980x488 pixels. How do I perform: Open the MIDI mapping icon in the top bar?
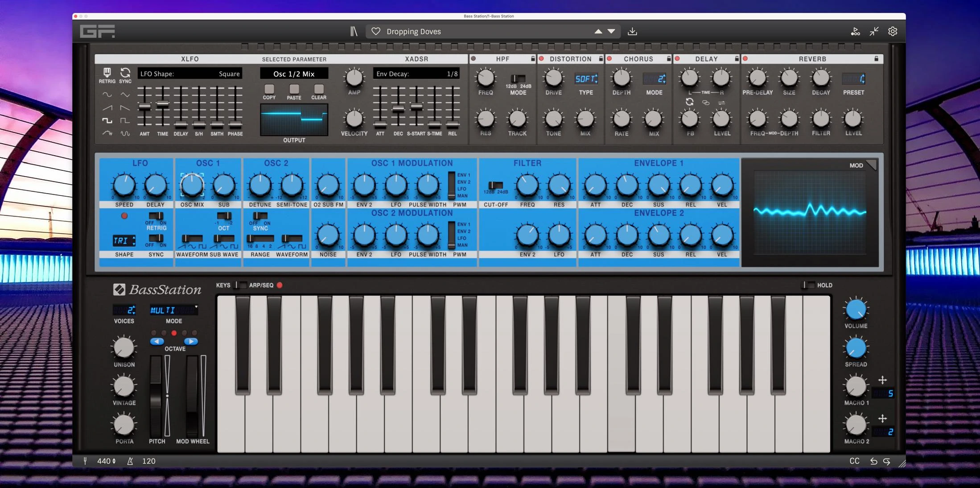[x=856, y=31]
